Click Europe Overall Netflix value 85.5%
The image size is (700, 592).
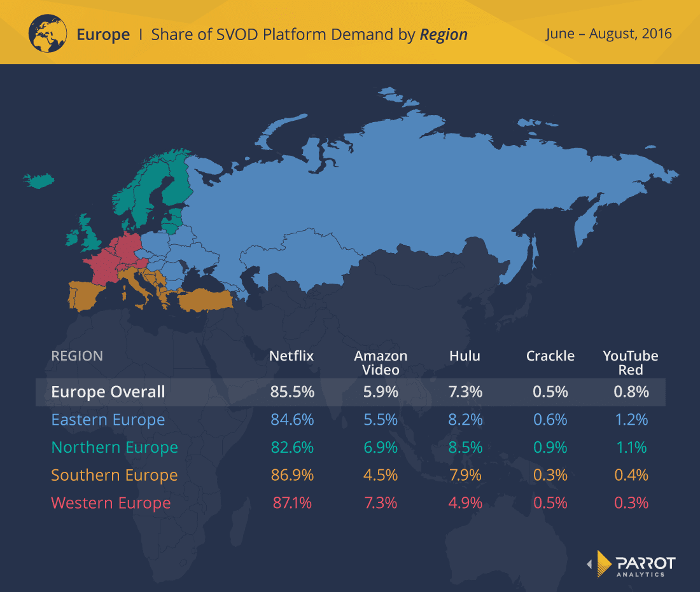click(x=292, y=392)
